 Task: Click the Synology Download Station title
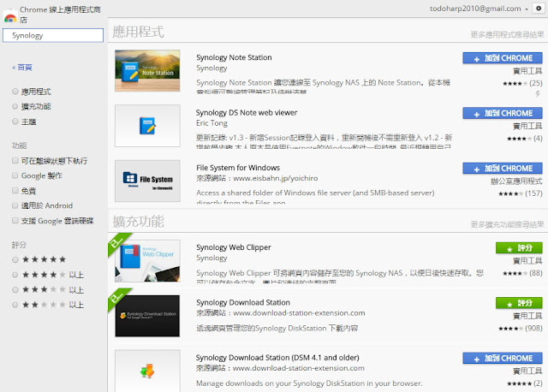point(243,303)
